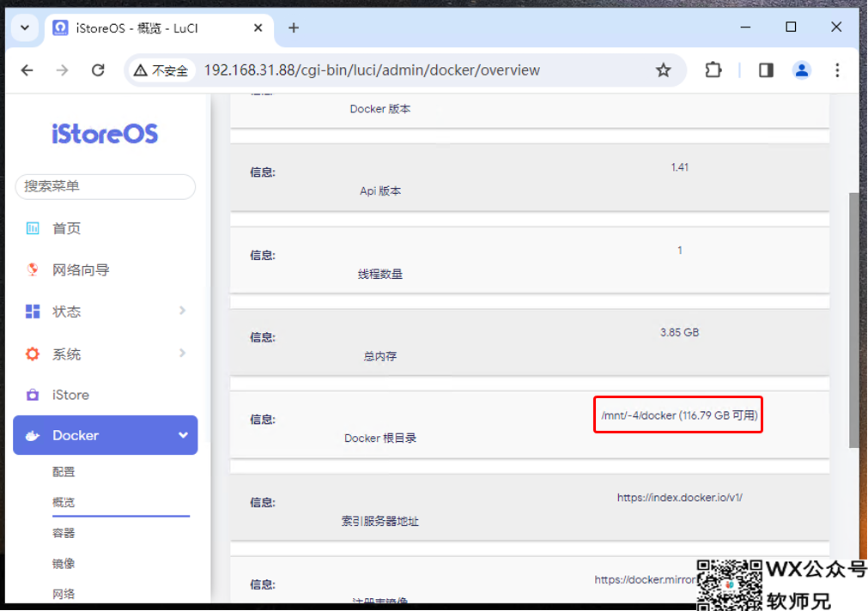Image resolution: width=868 pixels, height=611 pixels.
Task: Click the browser forward arrow
Action: click(x=62, y=70)
